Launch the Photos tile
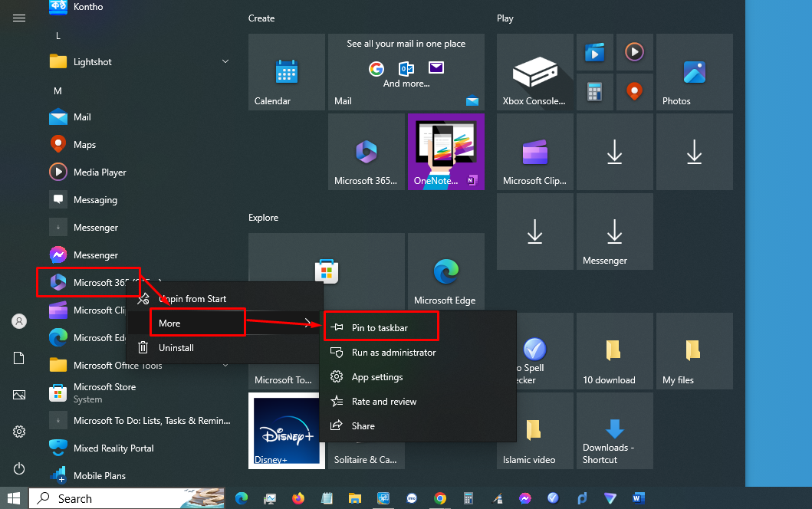This screenshot has width=812, height=509. point(694,72)
